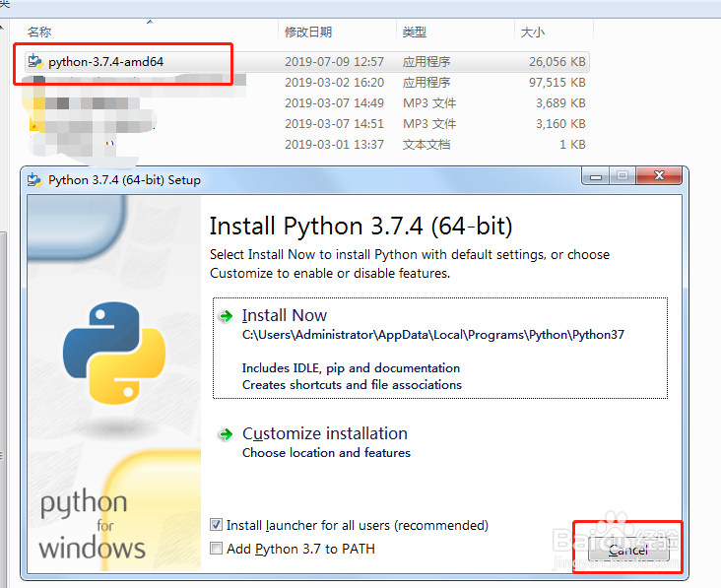Enable Add Python 3.7 to PATH
721x588 pixels.
[x=217, y=549]
